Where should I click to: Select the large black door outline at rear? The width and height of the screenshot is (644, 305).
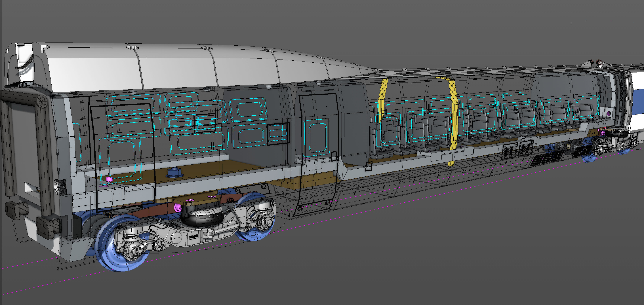(123, 157)
